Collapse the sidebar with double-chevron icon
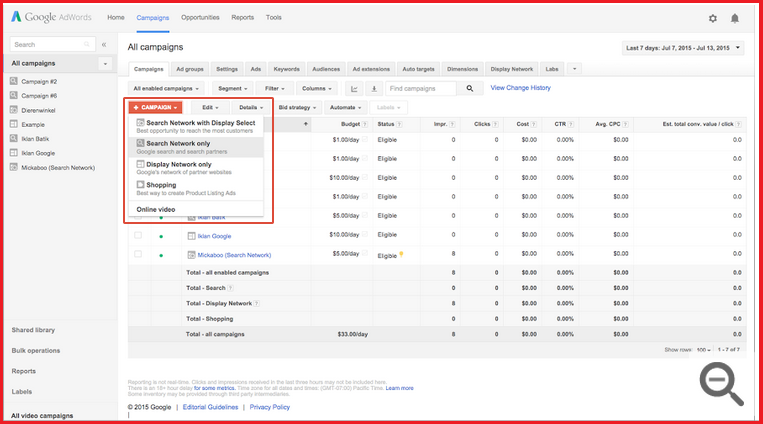The width and height of the screenshot is (763, 424). tap(104, 45)
